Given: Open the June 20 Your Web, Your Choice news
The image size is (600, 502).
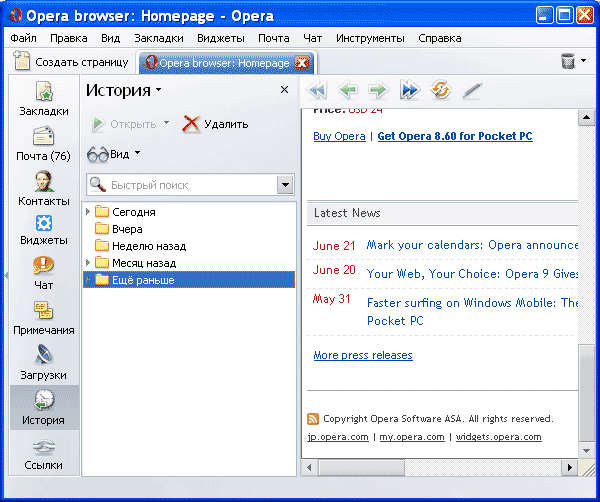Looking at the screenshot, I should tap(472, 274).
